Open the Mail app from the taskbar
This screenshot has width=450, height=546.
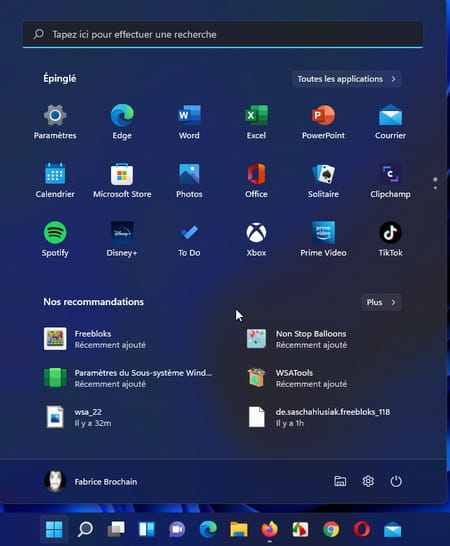tap(393, 529)
